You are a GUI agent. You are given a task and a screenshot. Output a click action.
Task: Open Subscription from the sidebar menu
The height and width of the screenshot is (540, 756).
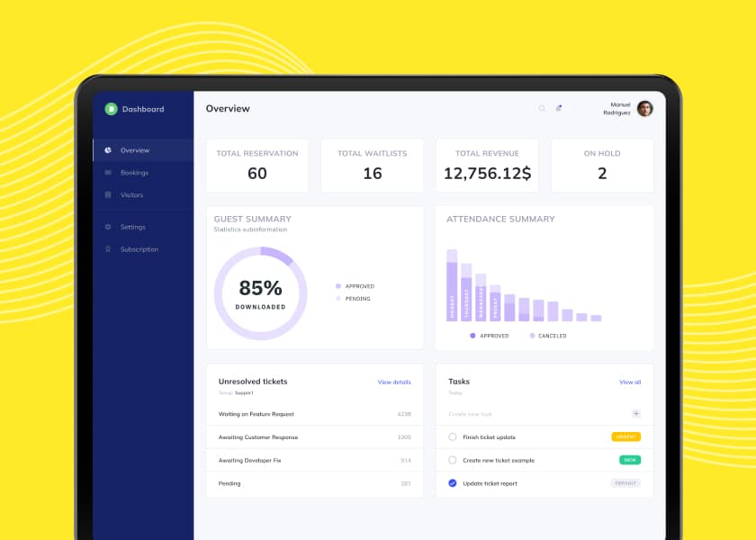tap(139, 249)
